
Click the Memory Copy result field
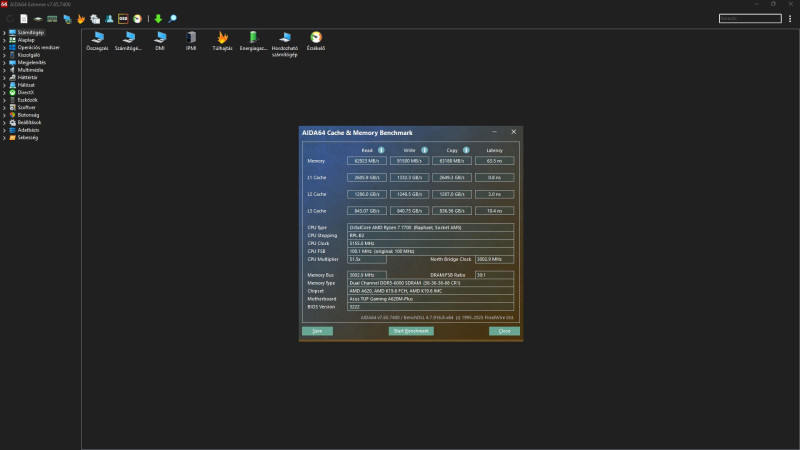coord(452,161)
